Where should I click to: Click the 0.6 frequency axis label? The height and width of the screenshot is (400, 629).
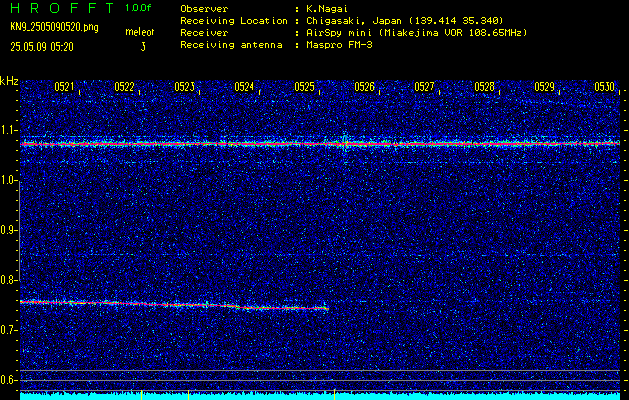(x=8, y=380)
